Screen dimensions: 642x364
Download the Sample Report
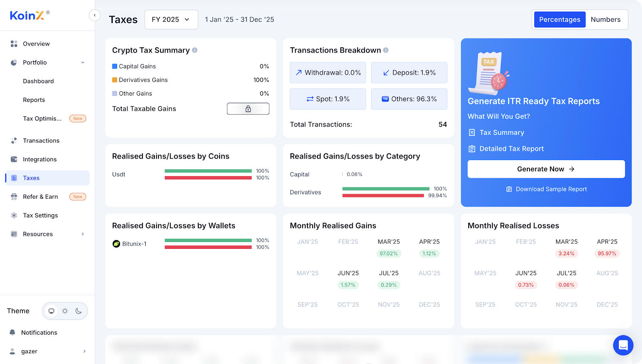click(x=546, y=189)
